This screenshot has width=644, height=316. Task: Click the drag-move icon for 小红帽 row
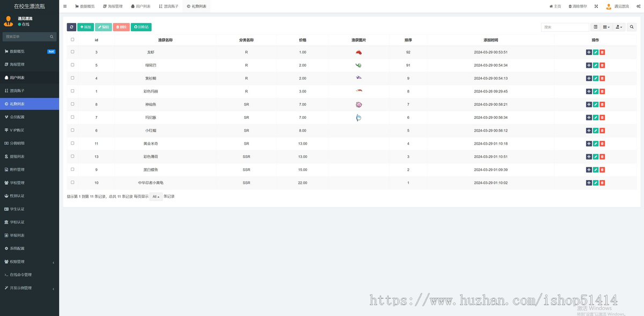[589, 131]
